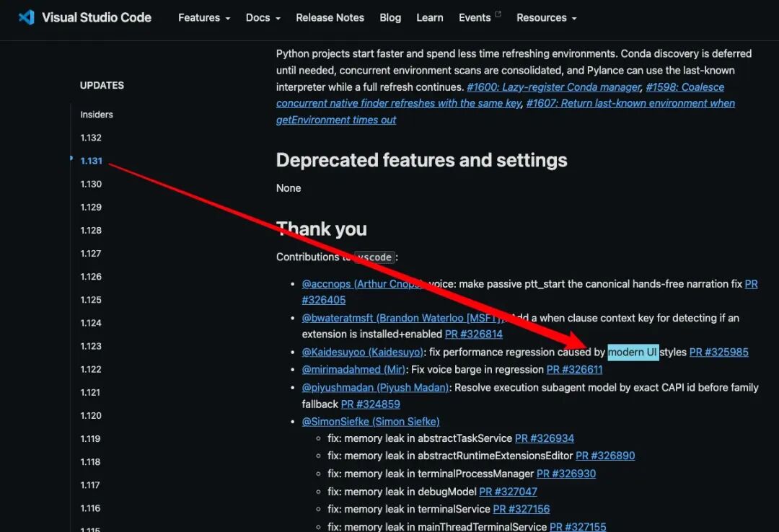This screenshot has width=779, height=532.
Task: Open @mirimadahmed (Mir) profile link
Action: [x=353, y=370]
